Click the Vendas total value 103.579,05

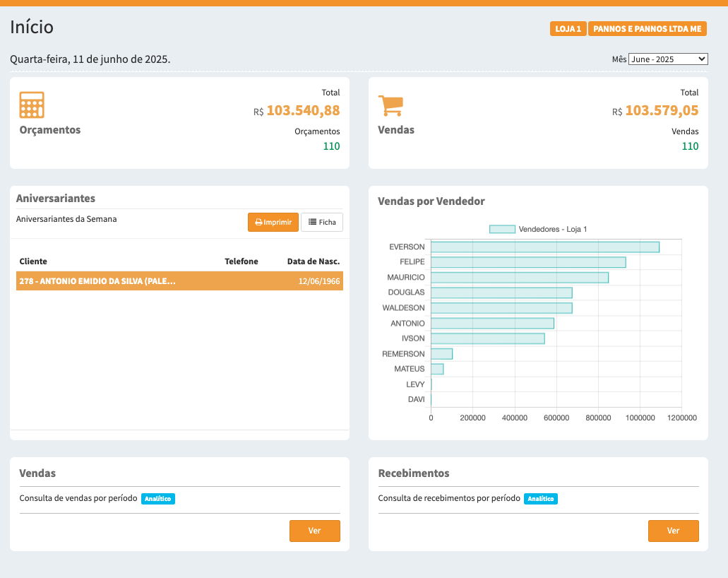click(x=662, y=111)
